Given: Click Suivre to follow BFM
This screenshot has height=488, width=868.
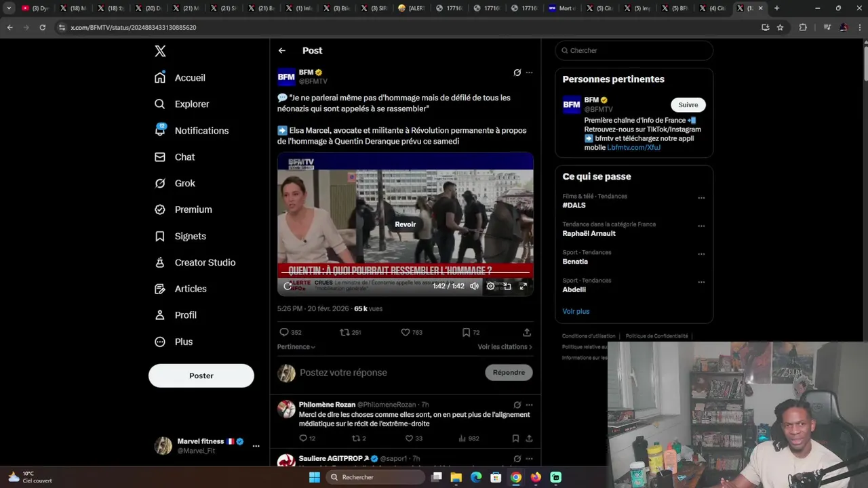Looking at the screenshot, I should pyautogui.click(x=688, y=104).
